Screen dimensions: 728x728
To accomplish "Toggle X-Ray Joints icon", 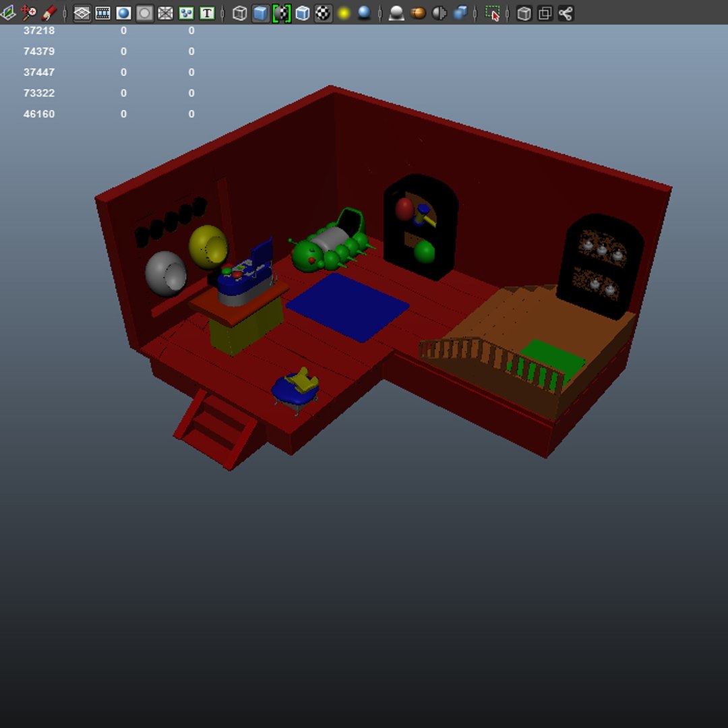I will 566,13.
